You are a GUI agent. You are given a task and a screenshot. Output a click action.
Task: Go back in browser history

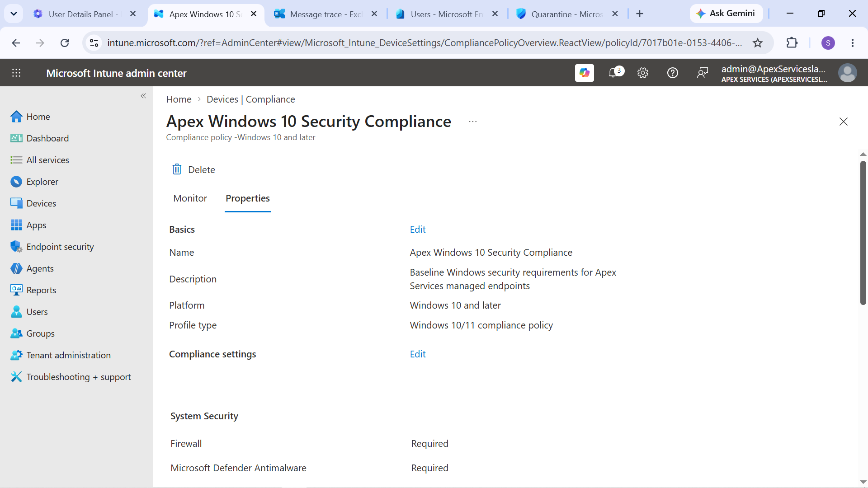[16, 43]
